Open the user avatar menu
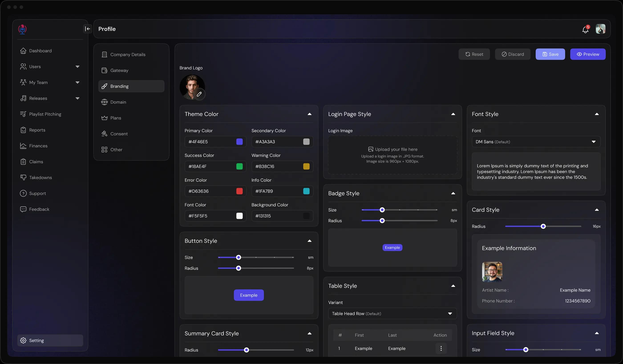 pos(600,29)
